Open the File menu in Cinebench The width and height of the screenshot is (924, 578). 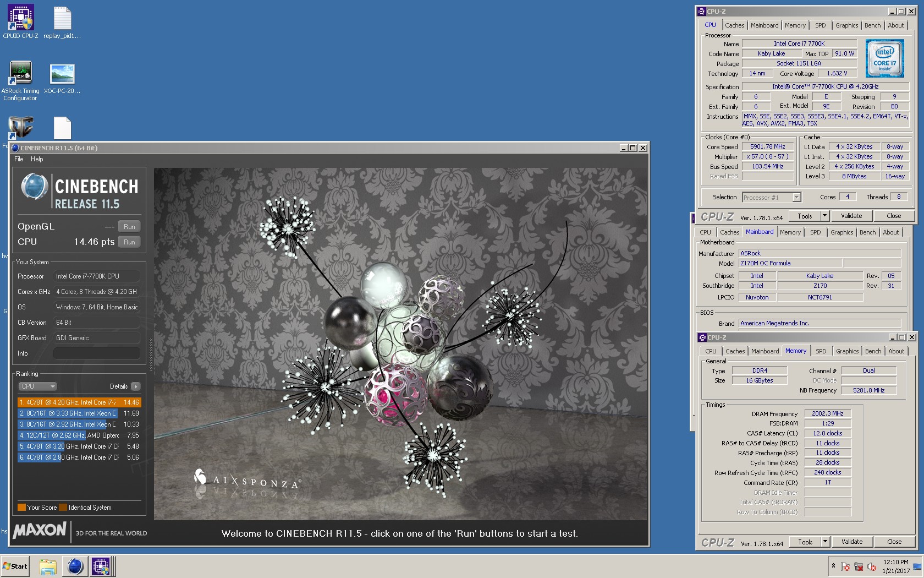tap(19, 159)
